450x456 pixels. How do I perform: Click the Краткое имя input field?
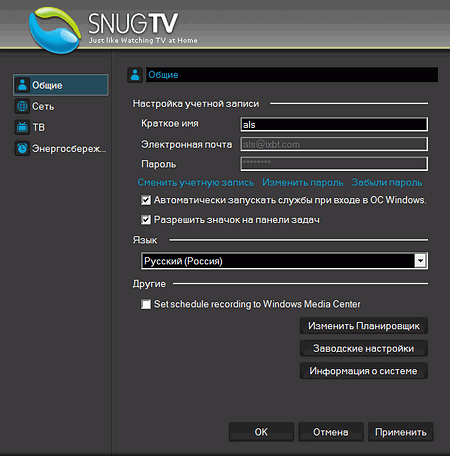point(334,124)
